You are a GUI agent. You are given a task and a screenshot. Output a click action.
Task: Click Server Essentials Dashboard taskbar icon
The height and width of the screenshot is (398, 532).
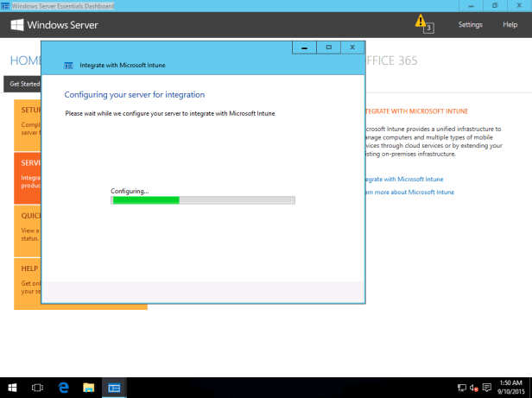point(114,389)
